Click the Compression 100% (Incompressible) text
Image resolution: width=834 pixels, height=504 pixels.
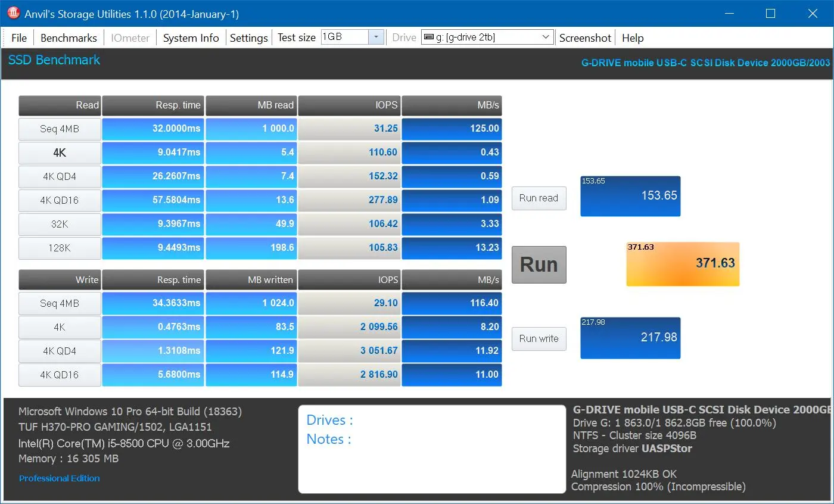coord(658,487)
